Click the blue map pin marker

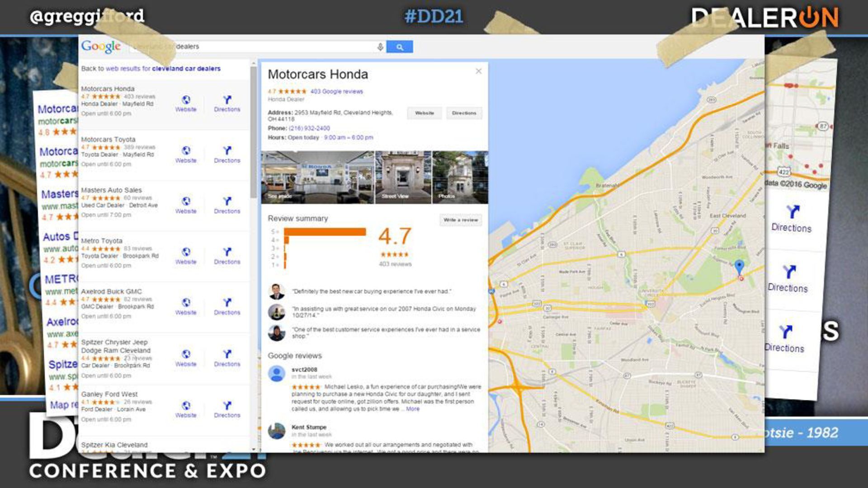(x=739, y=267)
